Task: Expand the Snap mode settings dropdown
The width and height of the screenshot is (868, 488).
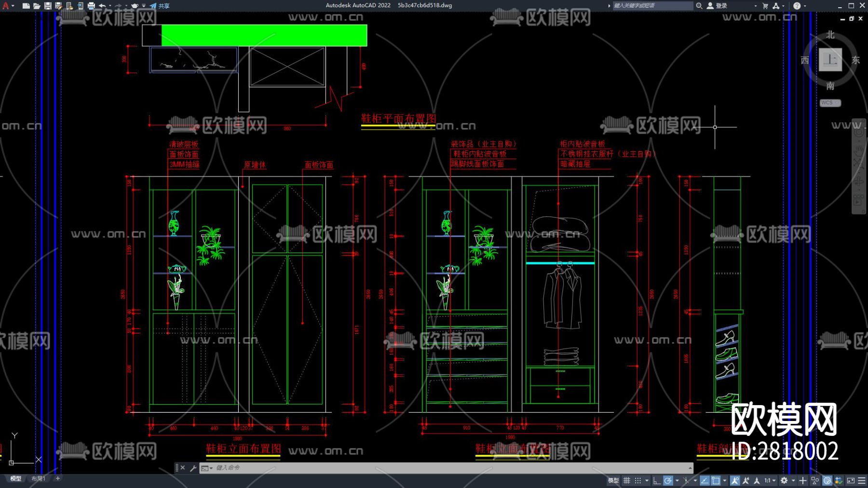Action: pyautogui.click(x=647, y=480)
